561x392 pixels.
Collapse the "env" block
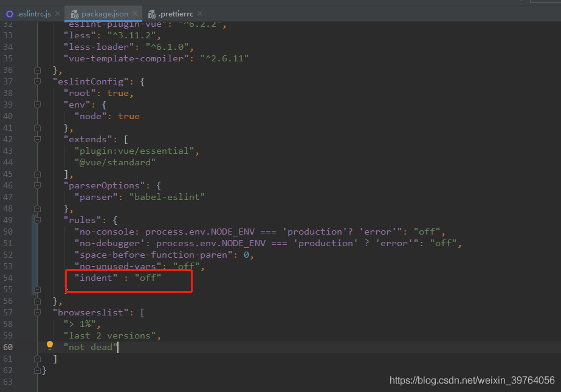[38, 105]
